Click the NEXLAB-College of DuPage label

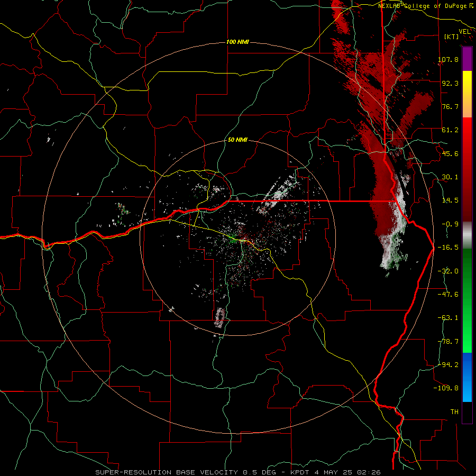pos(422,6)
